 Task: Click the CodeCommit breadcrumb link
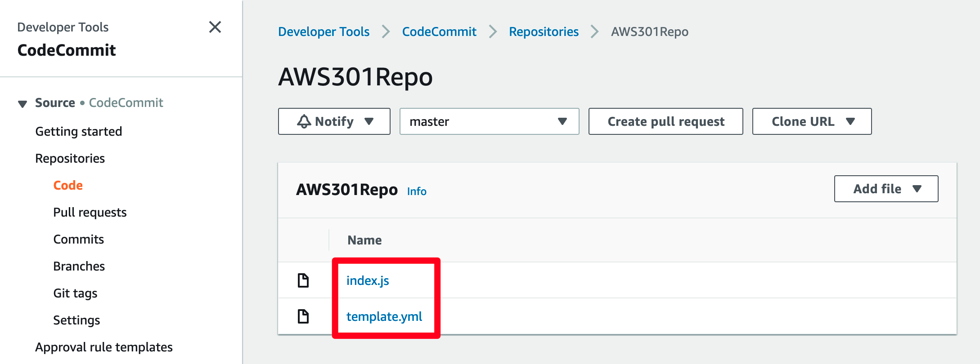click(x=439, y=31)
